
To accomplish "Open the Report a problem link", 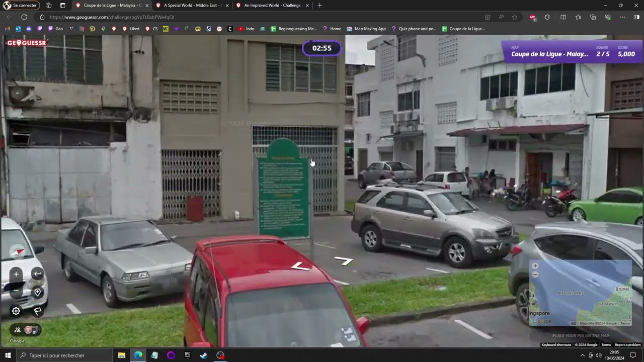I will [x=627, y=345].
